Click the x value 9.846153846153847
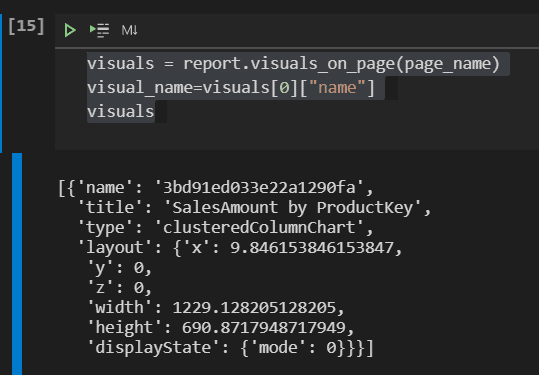The width and height of the screenshot is (539, 375). (312, 247)
